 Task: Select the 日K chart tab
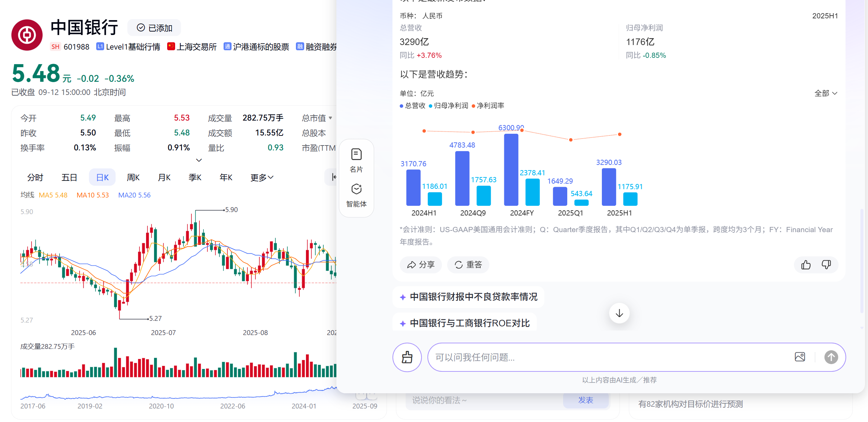[x=102, y=177]
